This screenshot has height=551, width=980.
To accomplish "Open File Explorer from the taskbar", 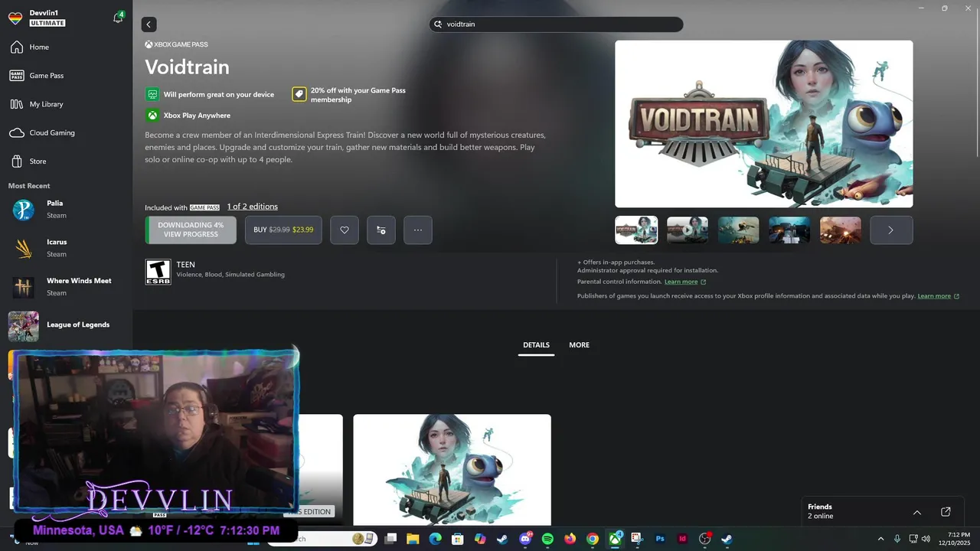I will pos(413,539).
